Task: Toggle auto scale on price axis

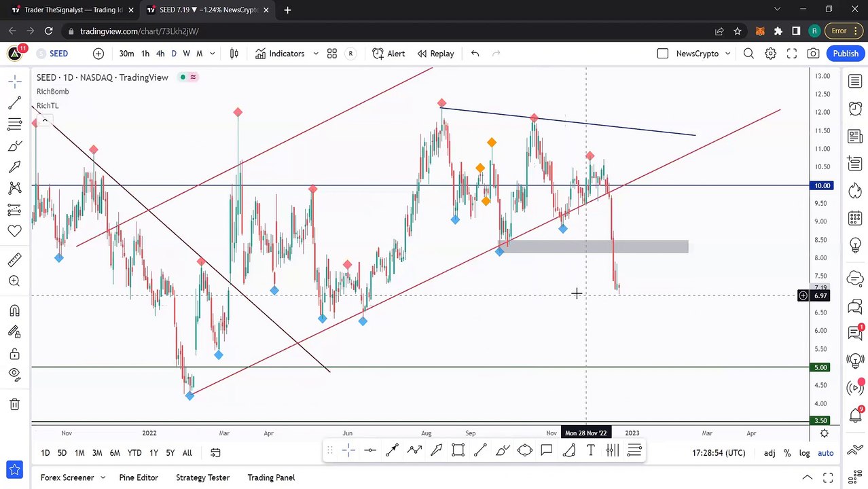Action: (825, 453)
